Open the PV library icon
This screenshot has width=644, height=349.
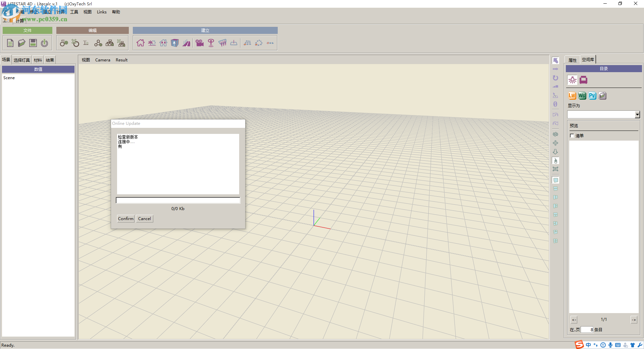click(x=592, y=96)
